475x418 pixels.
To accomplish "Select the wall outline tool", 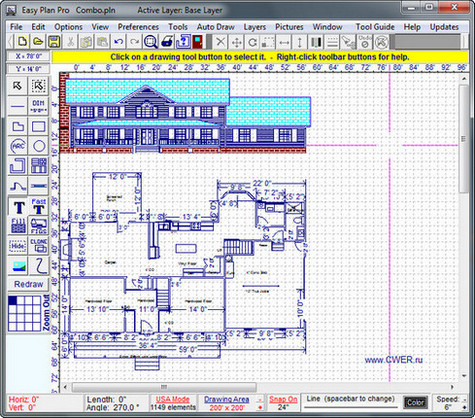I will [x=17, y=166].
